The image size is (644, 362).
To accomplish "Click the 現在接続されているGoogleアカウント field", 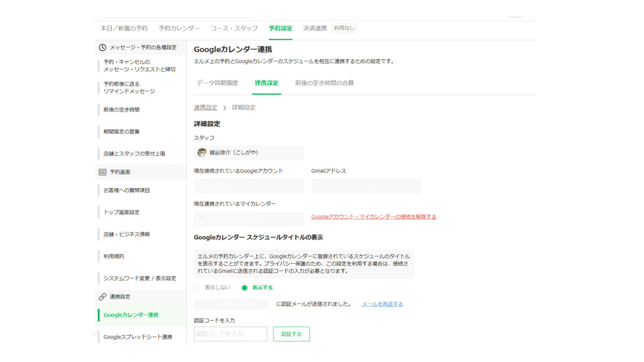I will click(x=249, y=186).
